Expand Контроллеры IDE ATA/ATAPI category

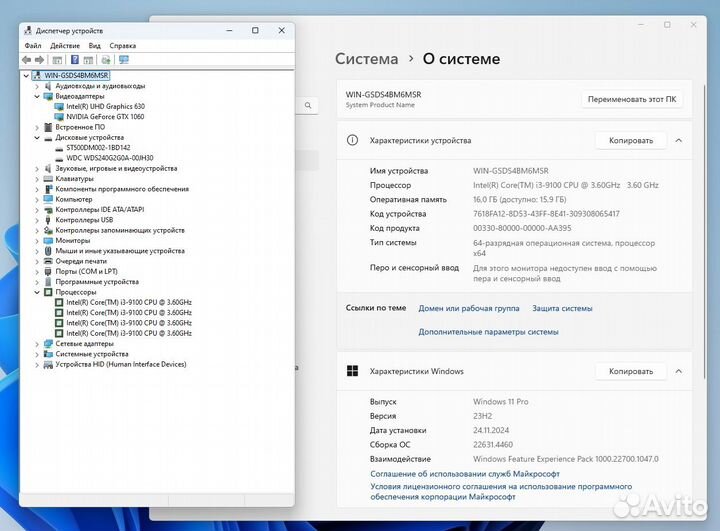(x=37, y=209)
